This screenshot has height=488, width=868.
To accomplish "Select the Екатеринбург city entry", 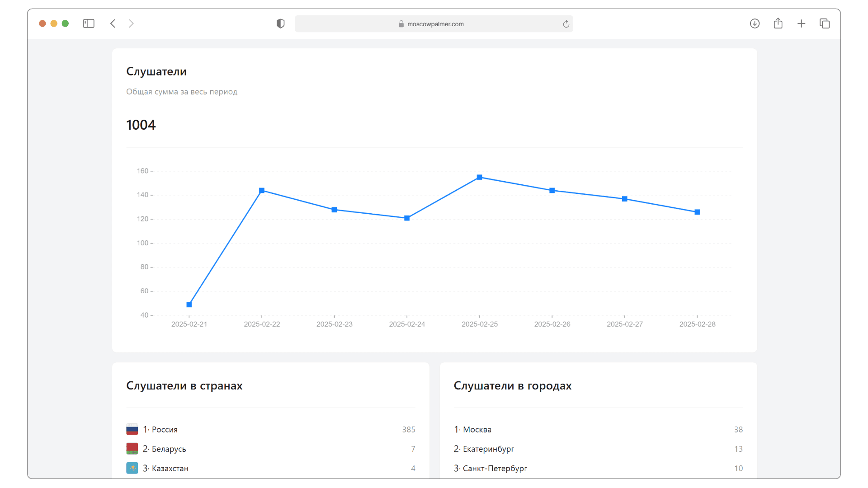I will point(488,449).
